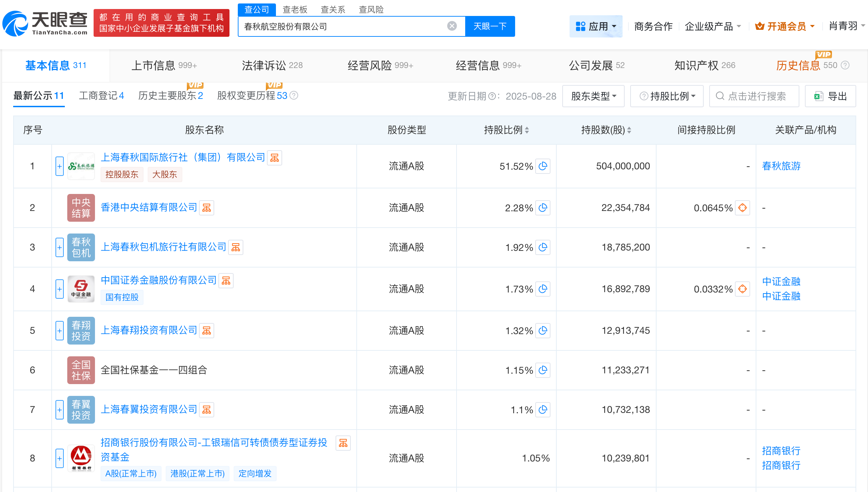868x492 pixels.
Task: Click relationship graph icon after 上海春秋国际旅行社
Action: 275,158
